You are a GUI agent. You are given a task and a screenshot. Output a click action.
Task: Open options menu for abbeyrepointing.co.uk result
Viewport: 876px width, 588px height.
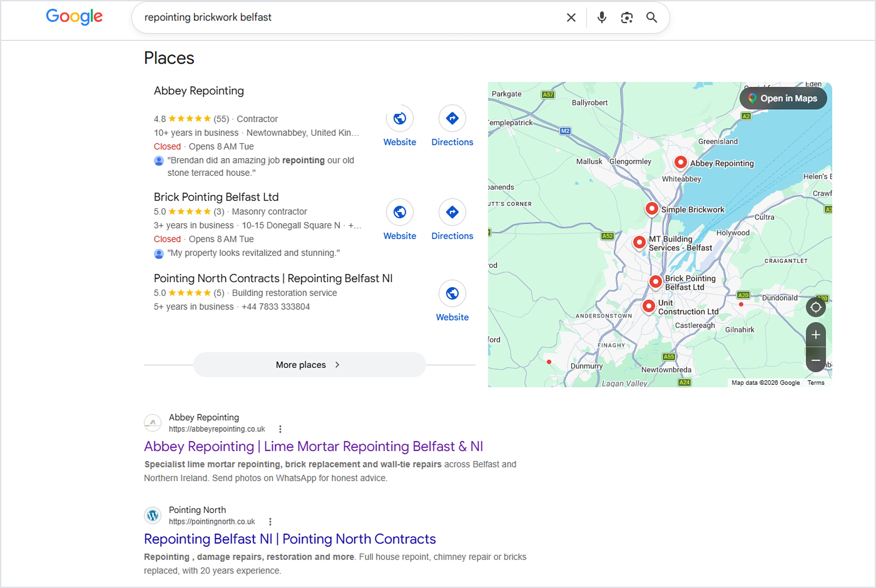click(x=280, y=429)
